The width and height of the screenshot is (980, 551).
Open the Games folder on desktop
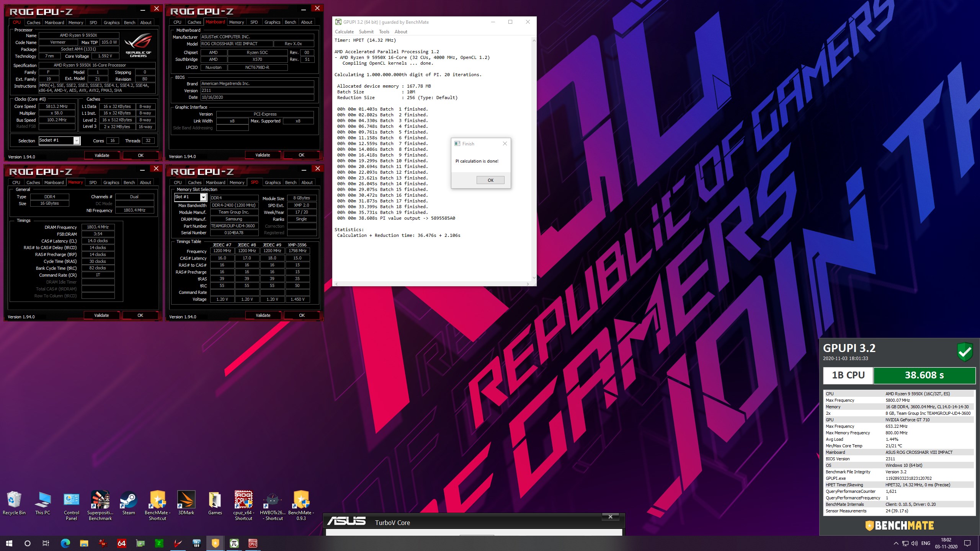(215, 503)
